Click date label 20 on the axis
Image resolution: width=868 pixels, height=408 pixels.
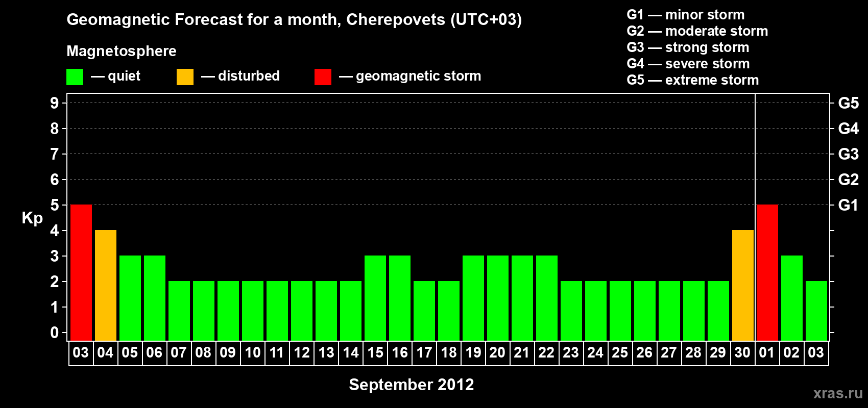pyautogui.click(x=497, y=353)
